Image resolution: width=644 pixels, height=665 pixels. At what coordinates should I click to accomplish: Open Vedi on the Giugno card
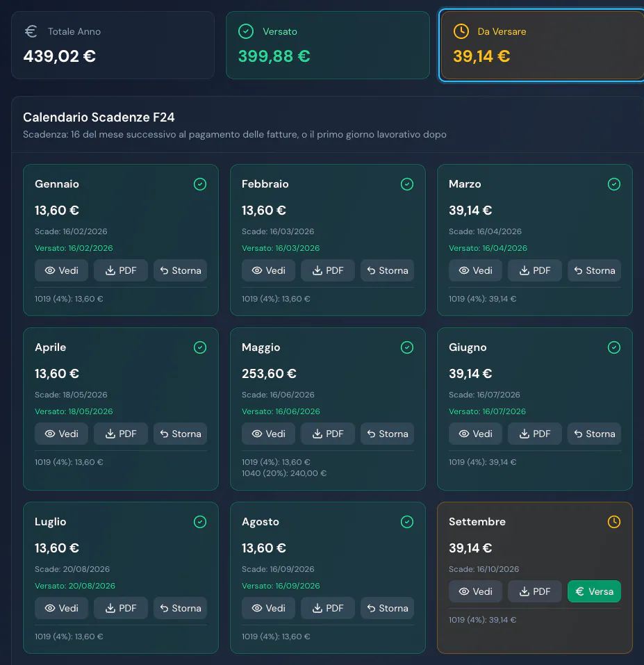pos(476,434)
